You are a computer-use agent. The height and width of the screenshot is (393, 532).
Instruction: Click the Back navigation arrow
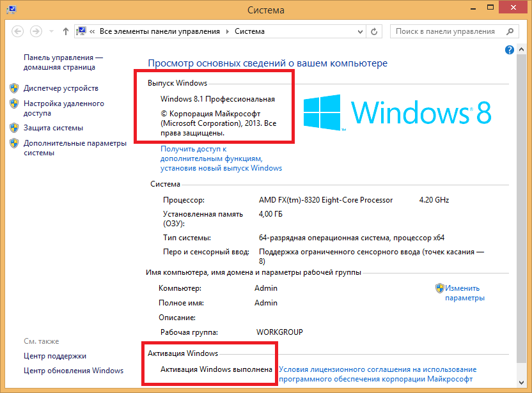pos(18,31)
